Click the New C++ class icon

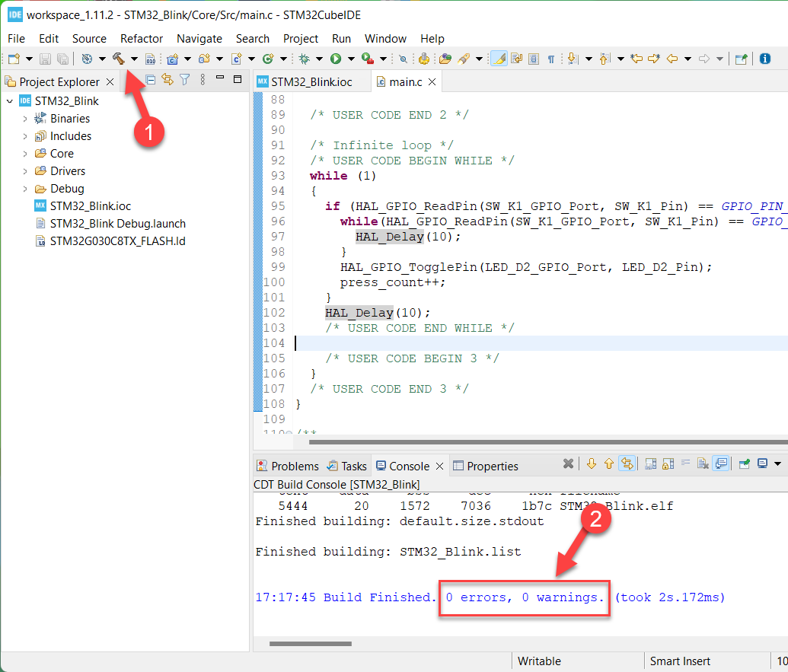[268, 59]
